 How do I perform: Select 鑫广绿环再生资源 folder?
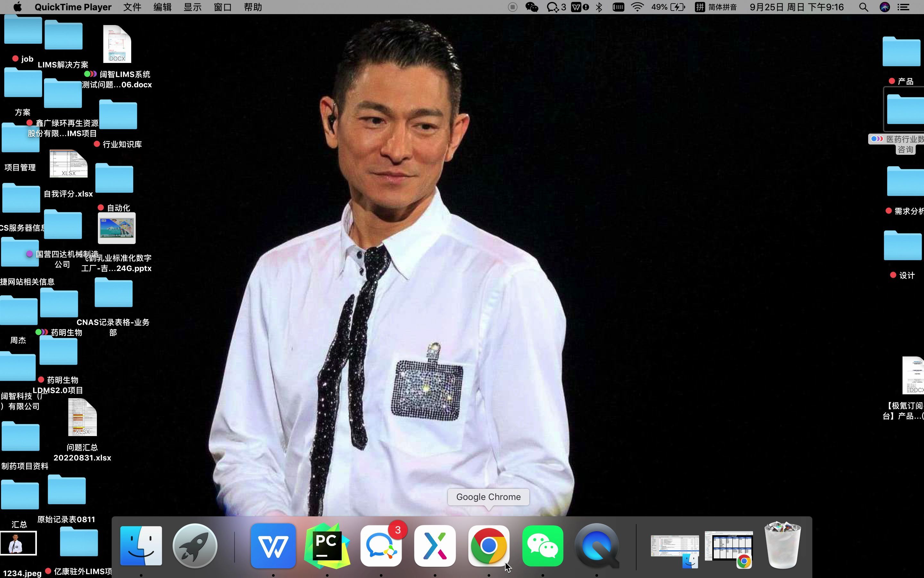[63, 93]
